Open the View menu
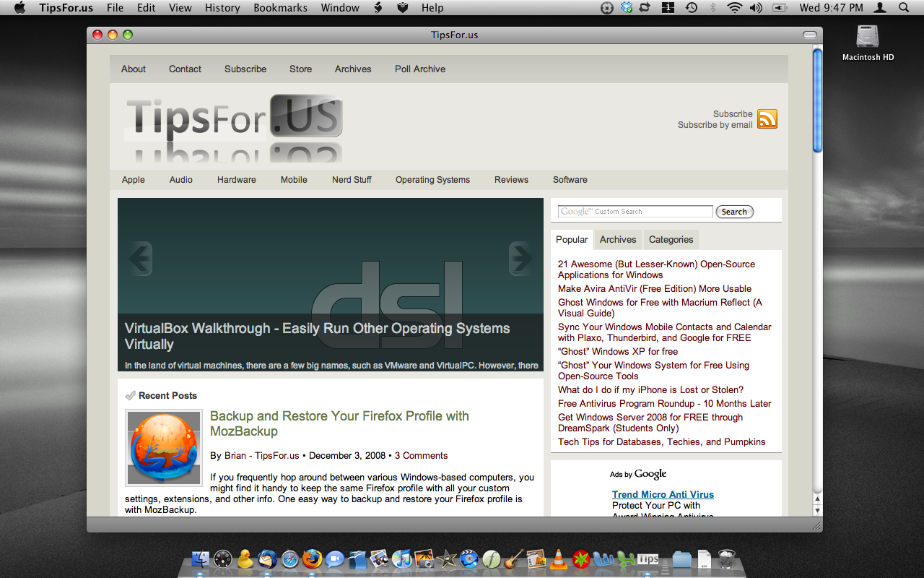 180,8
